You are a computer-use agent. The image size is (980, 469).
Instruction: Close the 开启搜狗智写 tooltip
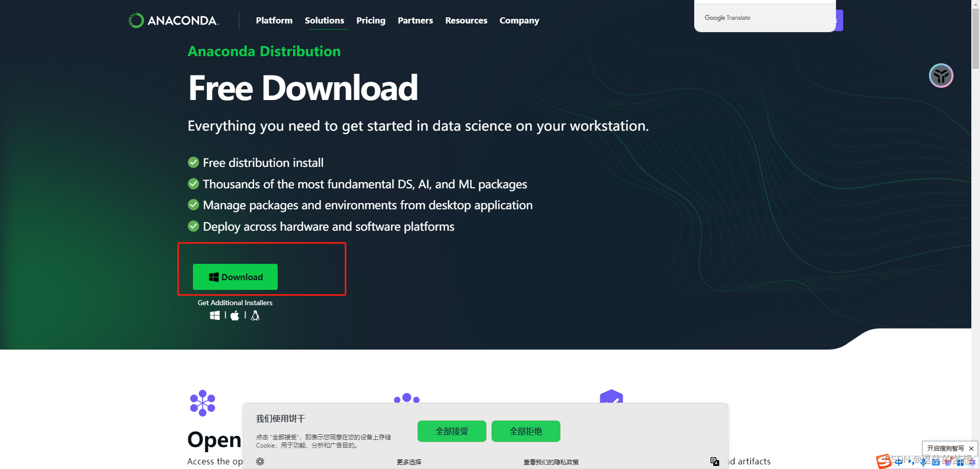(971, 449)
